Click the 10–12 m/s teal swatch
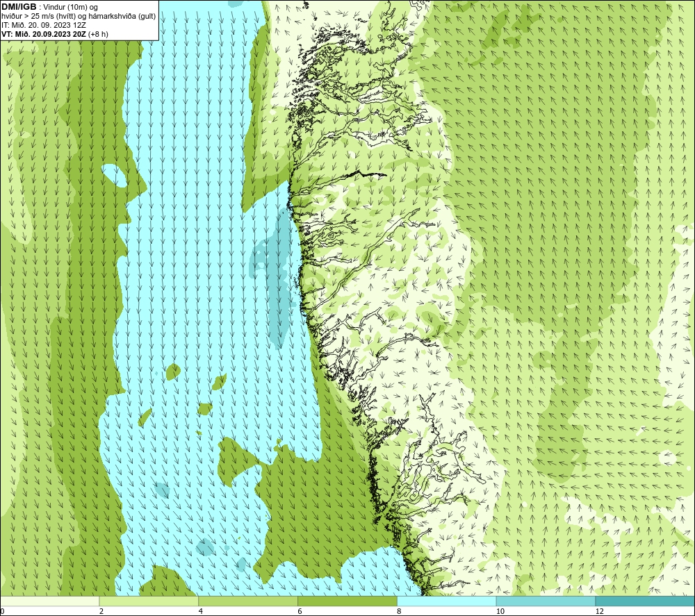The width and height of the screenshot is (695, 616). pos(546,601)
